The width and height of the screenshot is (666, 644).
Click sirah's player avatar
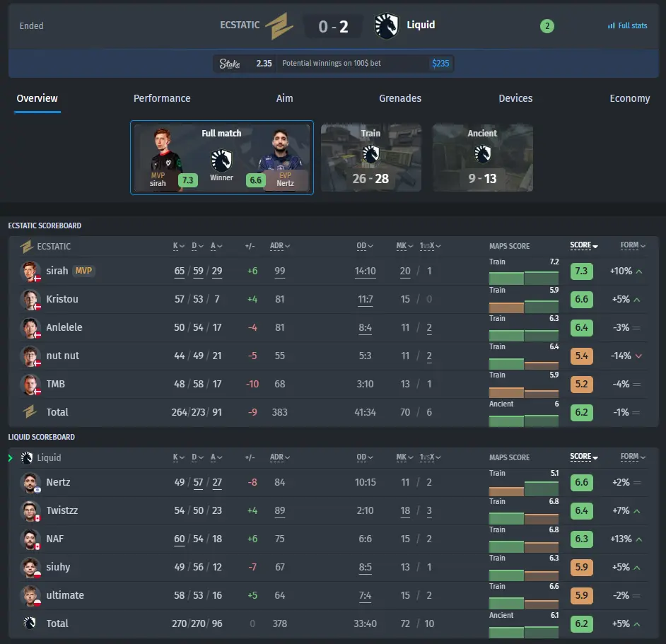tap(30, 271)
